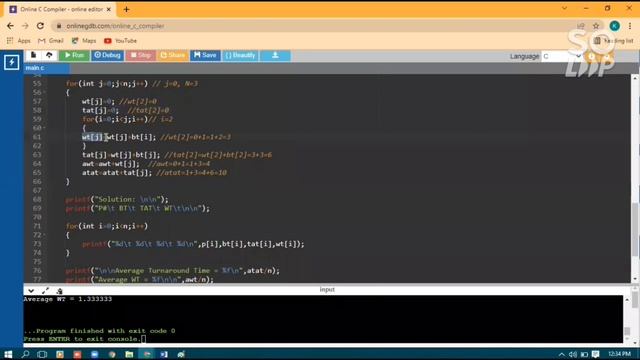Download the code with the download arrow button

(x=275, y=55)
